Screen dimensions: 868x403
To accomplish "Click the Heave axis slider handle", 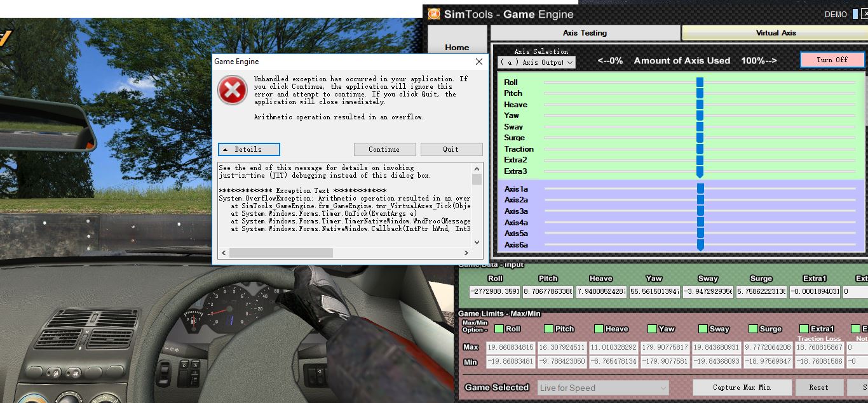I will (700, 104).
